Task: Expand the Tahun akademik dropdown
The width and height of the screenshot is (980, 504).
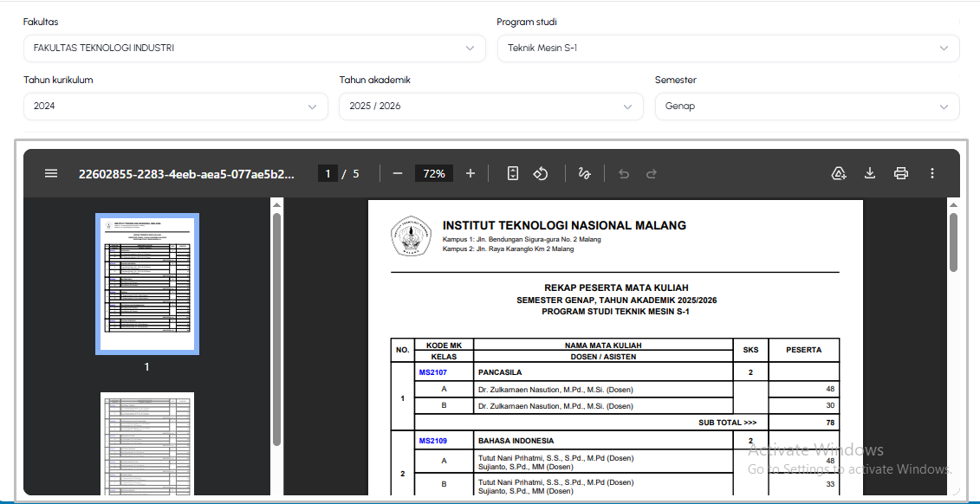Action: click(x=491, y=107)
